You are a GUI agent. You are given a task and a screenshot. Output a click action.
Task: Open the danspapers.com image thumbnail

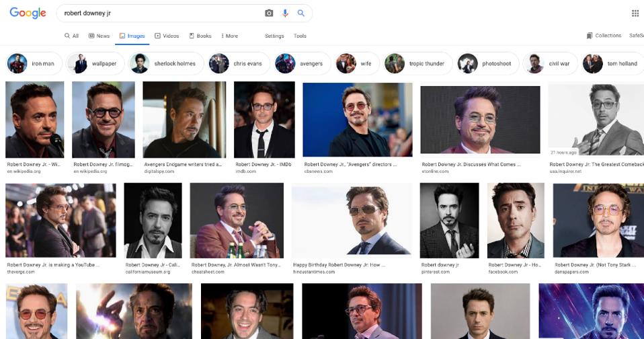click(598, 220)
